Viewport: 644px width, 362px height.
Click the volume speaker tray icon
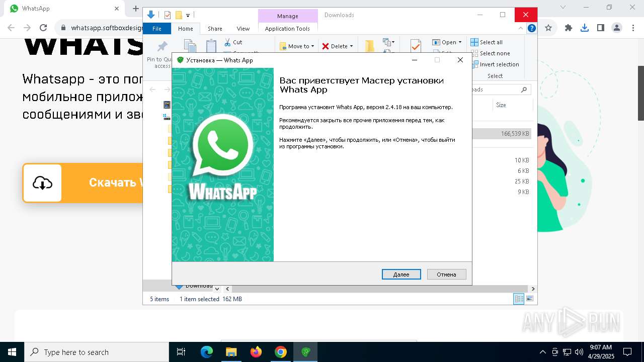(579, 352)
